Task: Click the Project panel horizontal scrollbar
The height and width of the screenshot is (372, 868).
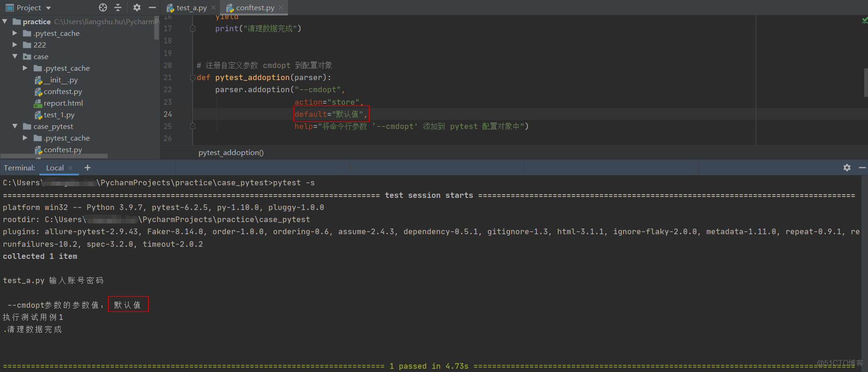Action: click(x=54, y=156)
